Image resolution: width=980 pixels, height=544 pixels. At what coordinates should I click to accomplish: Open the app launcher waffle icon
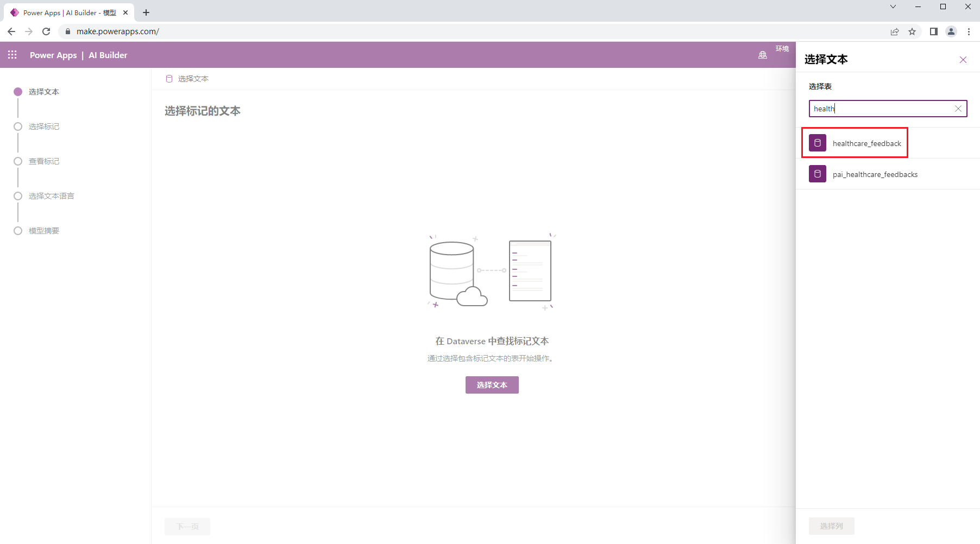click(12, 55)
